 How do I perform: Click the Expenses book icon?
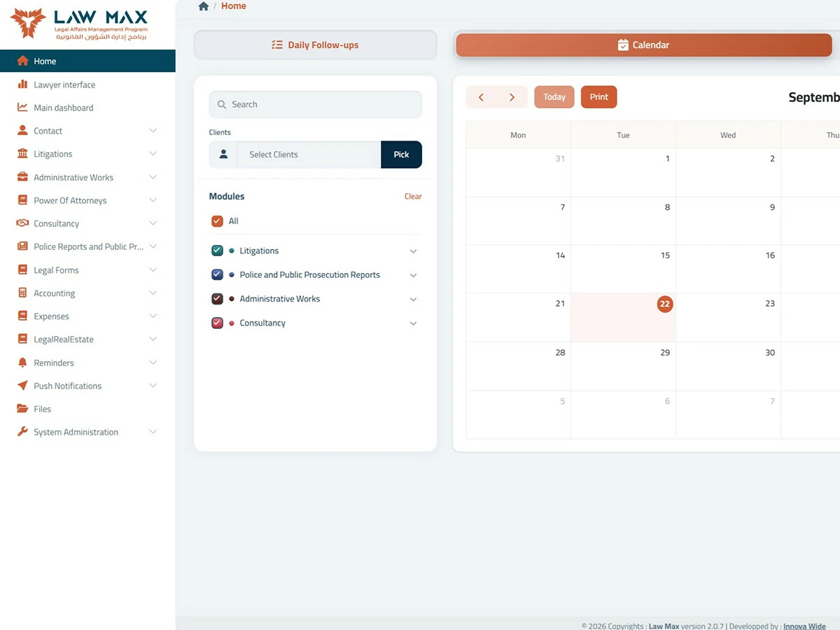point(22,316)
